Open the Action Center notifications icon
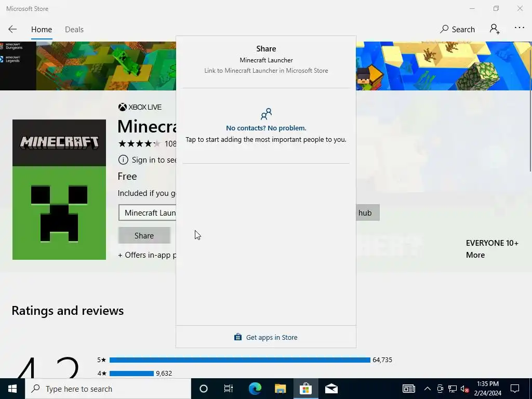Screen dimensions: 532x399 515,389
